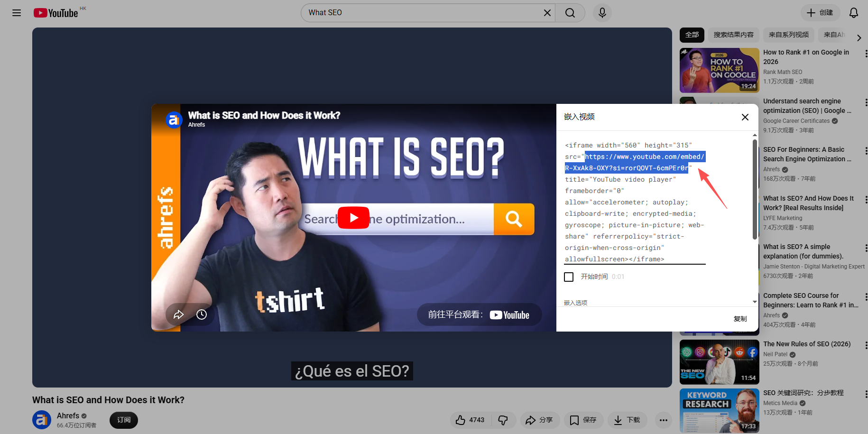Click the 复制 copy button
The width and height of the screenshot is (868, 434).
[740, 319]
